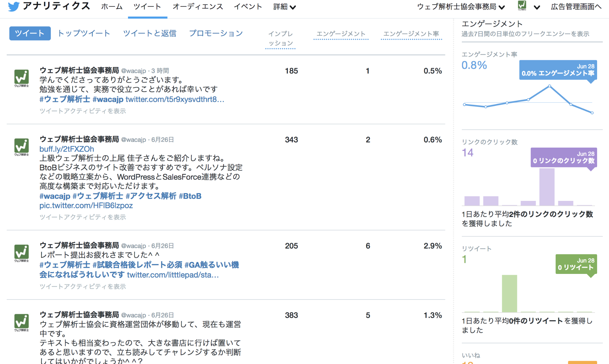Click the #wacajp hashtag in the second tweet
This screenshot has height=364, width=609.
[x=55, y=196]
